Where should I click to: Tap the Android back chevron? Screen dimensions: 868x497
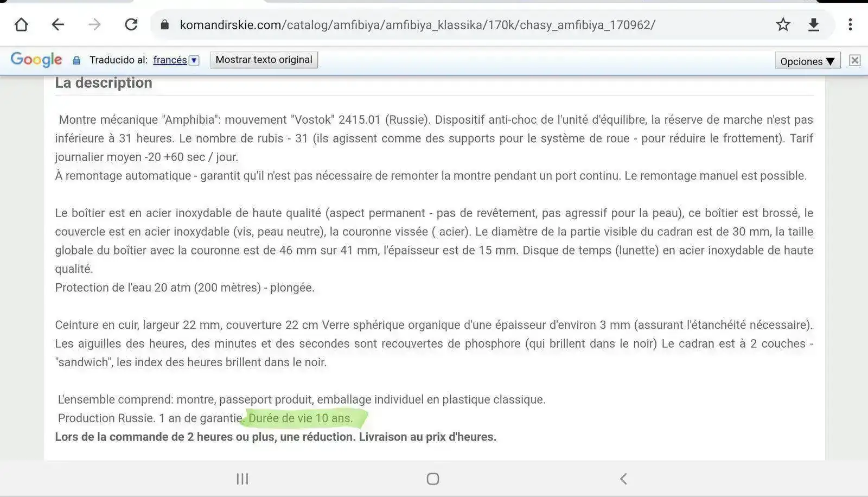(623, 479)
